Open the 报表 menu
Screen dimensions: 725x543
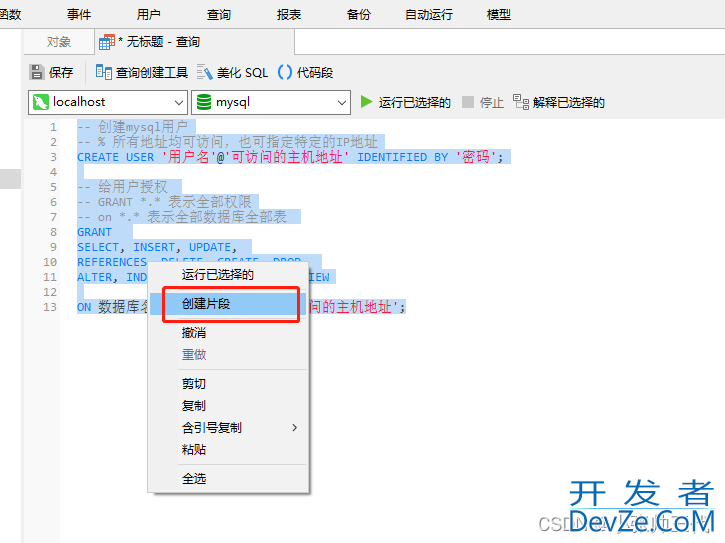coord(289,15)
